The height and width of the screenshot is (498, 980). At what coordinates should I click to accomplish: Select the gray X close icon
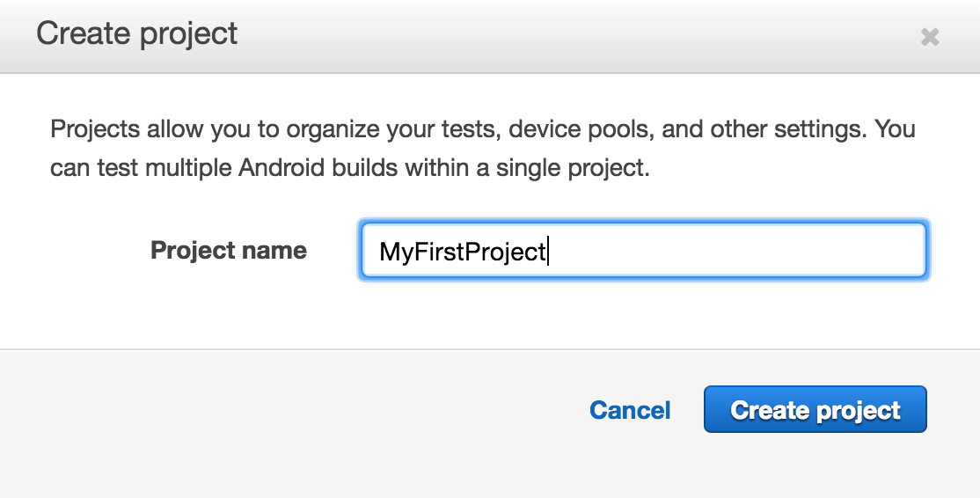pyautogui.click(x=929, y=37)
